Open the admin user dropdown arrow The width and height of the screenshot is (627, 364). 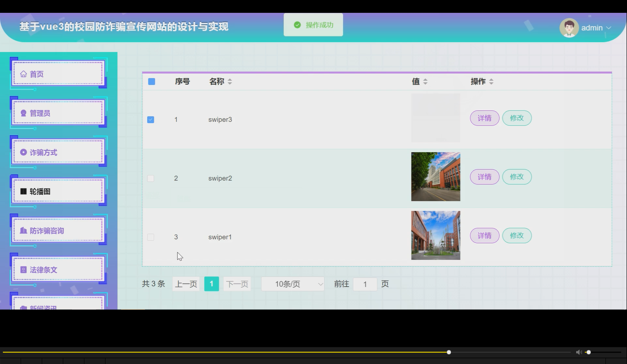click(608, 28)
